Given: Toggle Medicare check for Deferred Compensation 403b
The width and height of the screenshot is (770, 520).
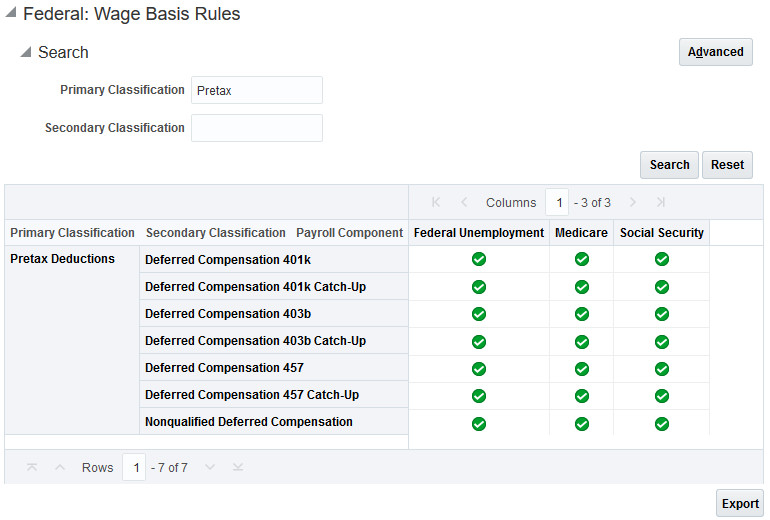Looking at the screenshot, I should click(582, 314).
